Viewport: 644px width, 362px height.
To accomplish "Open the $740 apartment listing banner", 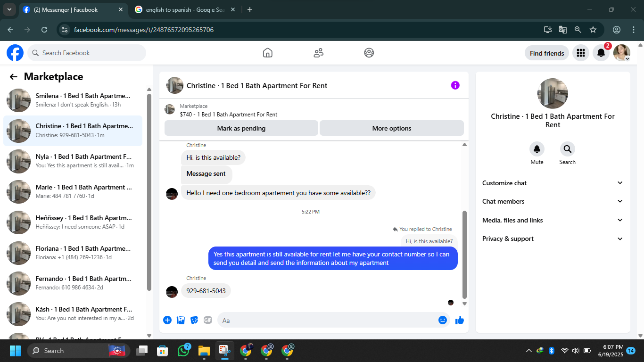I will [x=314, y=110].
